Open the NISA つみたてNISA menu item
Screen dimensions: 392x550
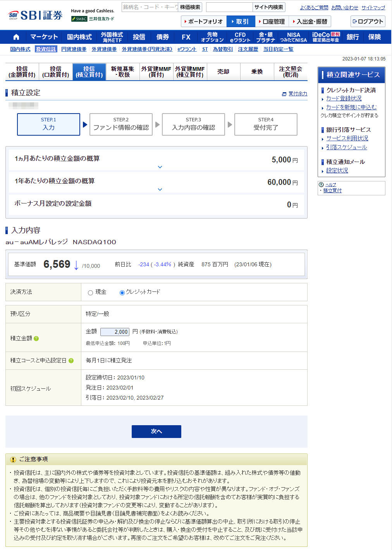click(293, 37)
